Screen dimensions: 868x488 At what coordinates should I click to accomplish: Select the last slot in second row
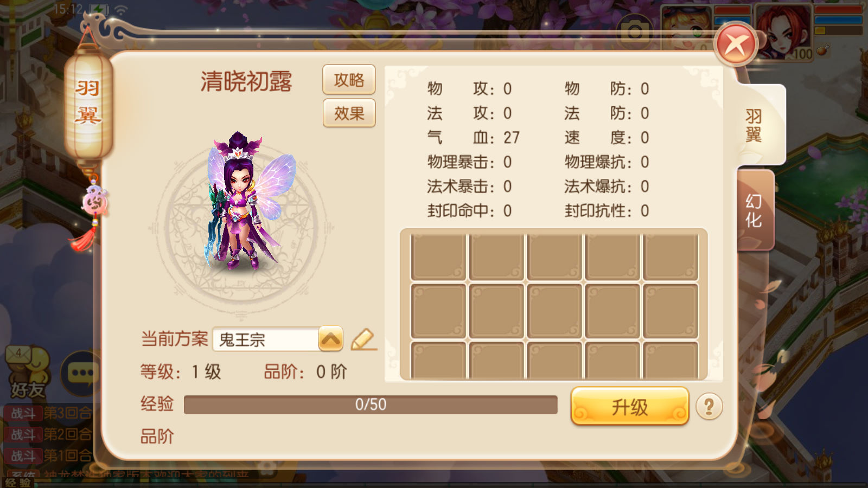tap(671, 311)
